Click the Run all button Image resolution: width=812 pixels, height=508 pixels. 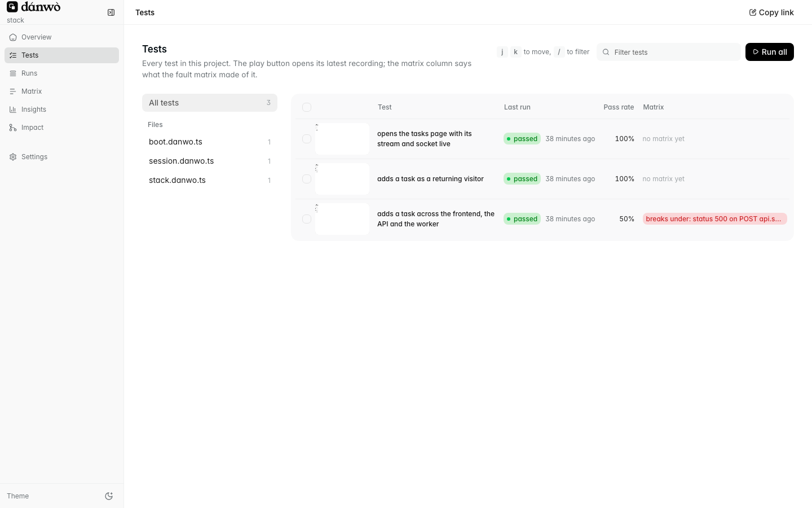[769, 52]
